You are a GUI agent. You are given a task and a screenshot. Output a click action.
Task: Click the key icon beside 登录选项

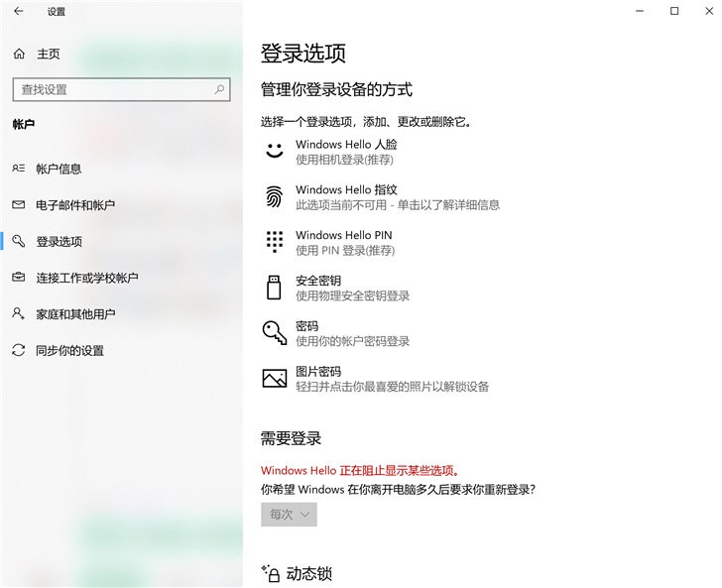[19, 241]
